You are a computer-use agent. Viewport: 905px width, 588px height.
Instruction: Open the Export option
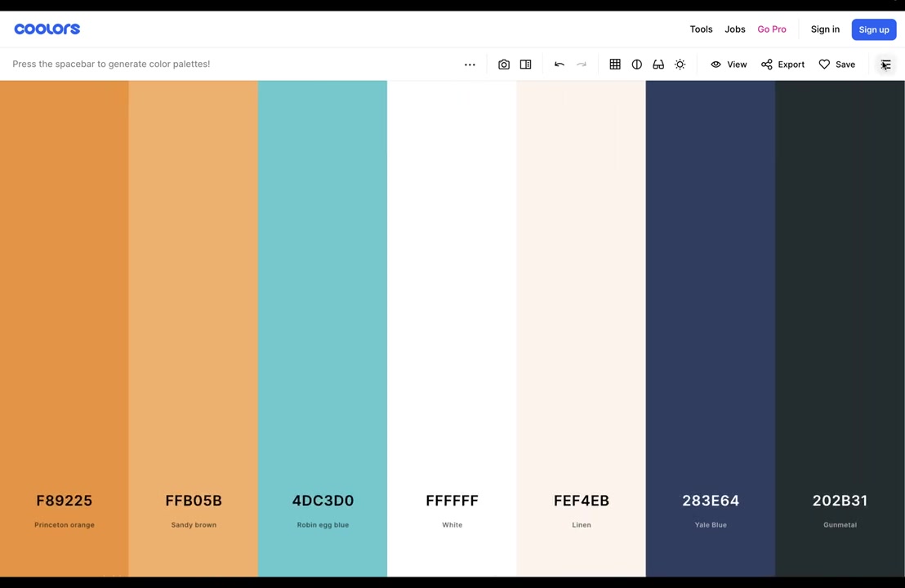(x=782, y=65)
